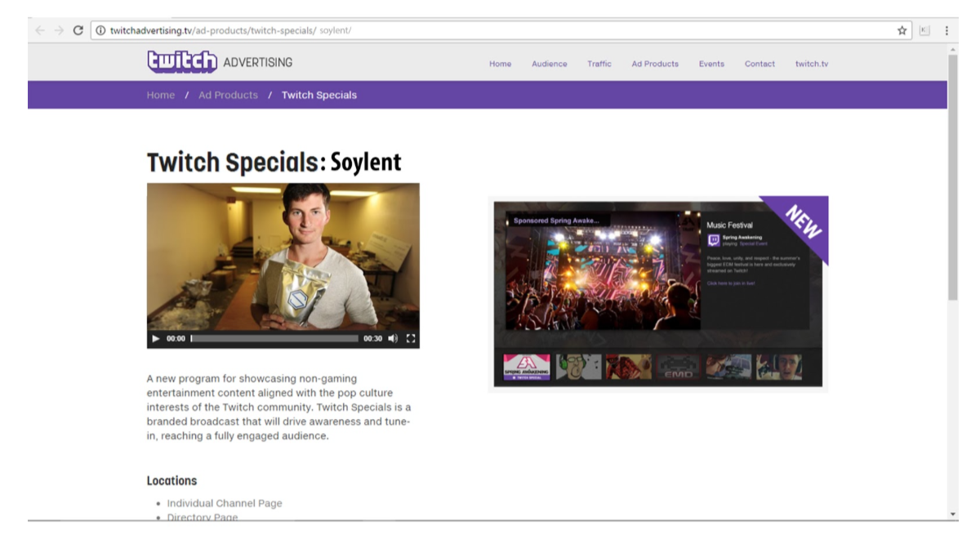This screenshot has height=544, width=980.
Task: Click the browser forward arrow
Action: coord(59,30)
